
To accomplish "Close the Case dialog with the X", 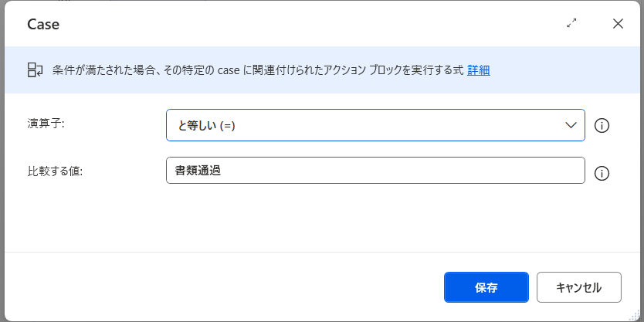I will pos(618,23).
